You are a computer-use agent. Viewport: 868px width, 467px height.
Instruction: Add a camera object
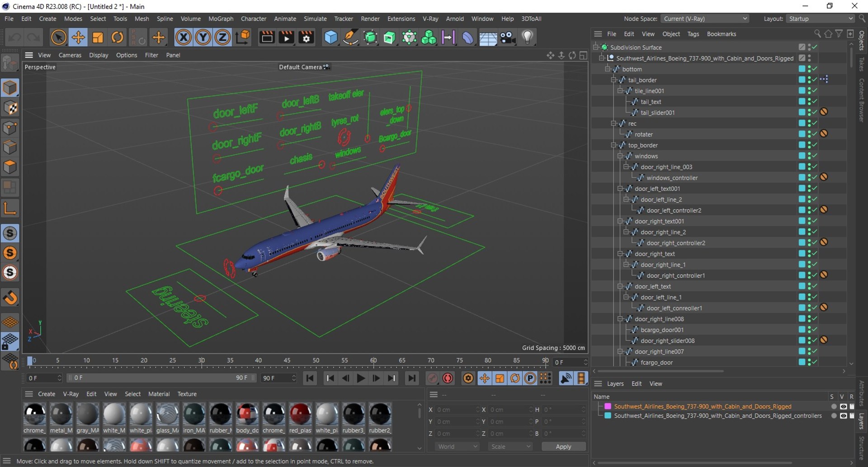508,37
